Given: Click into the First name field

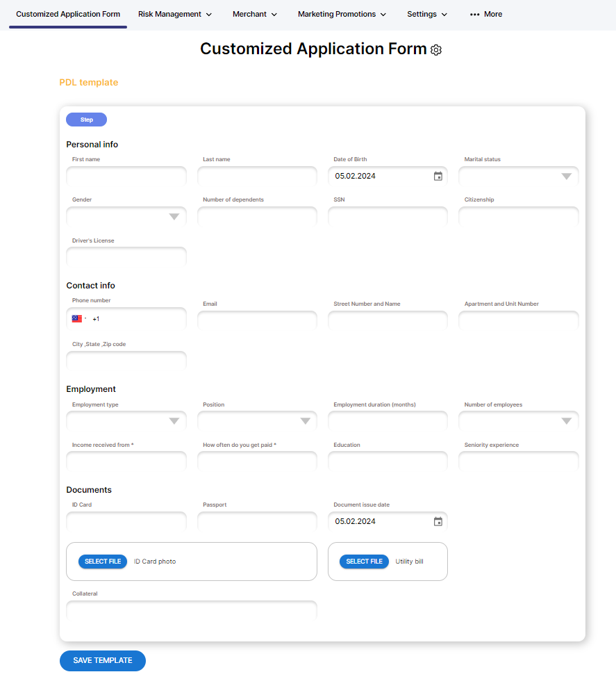Looking at the screenshot, I should (x=126, y=177).
